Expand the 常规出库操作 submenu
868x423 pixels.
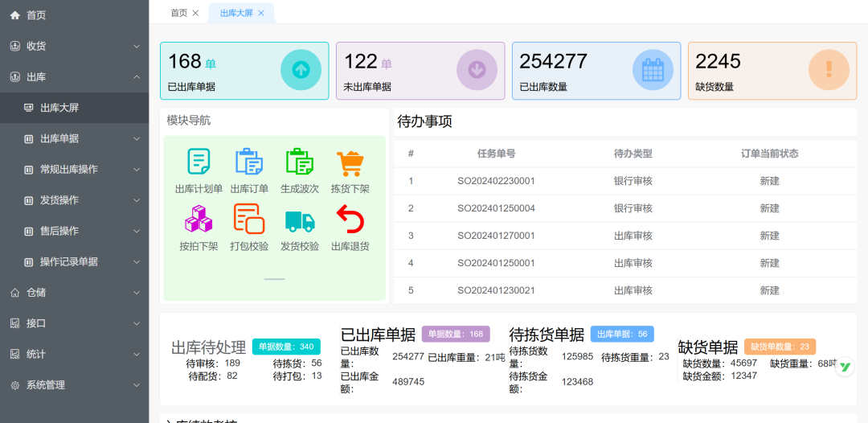point(80,170)
